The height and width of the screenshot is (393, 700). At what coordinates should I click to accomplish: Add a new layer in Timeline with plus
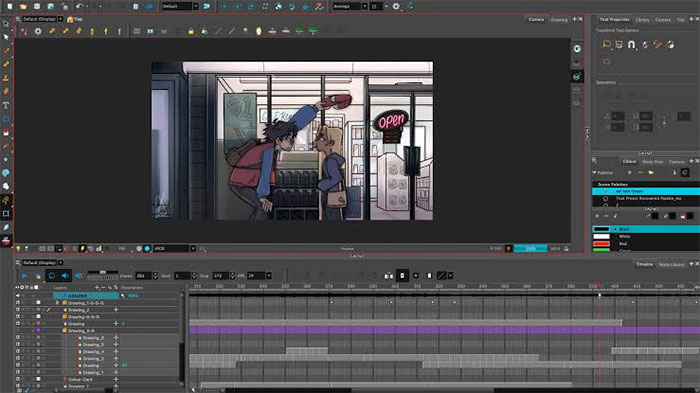97,288
